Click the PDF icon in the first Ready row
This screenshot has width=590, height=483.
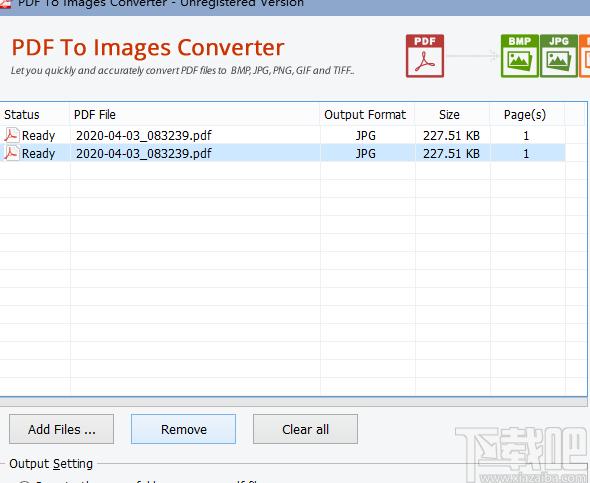point(11,135)
